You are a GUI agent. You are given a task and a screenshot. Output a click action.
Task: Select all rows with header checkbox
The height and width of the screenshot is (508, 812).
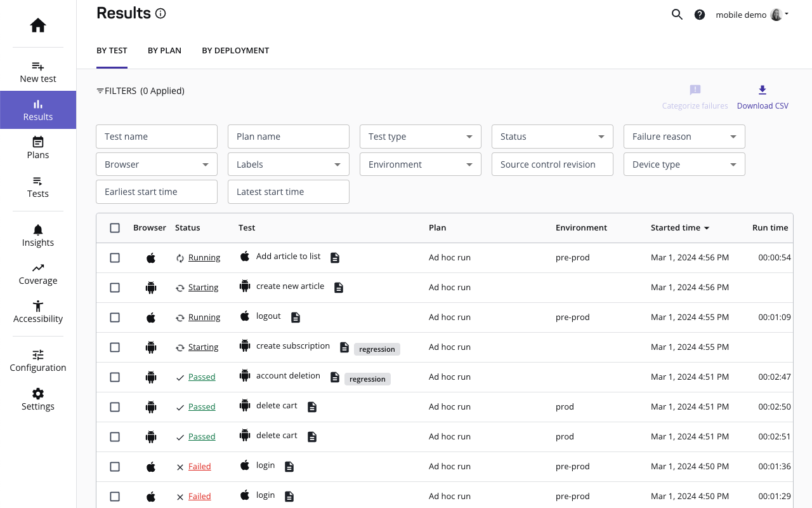click(x=115, y=228)
